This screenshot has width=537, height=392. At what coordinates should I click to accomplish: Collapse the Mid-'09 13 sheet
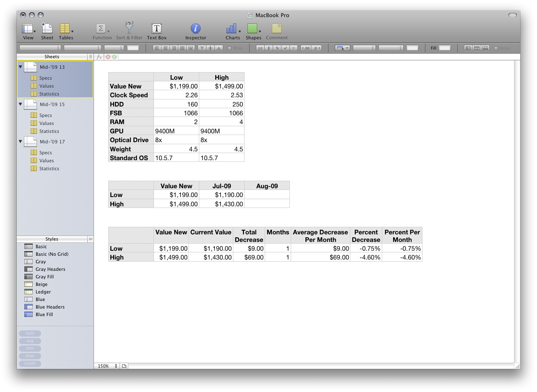tap(20, 67)
